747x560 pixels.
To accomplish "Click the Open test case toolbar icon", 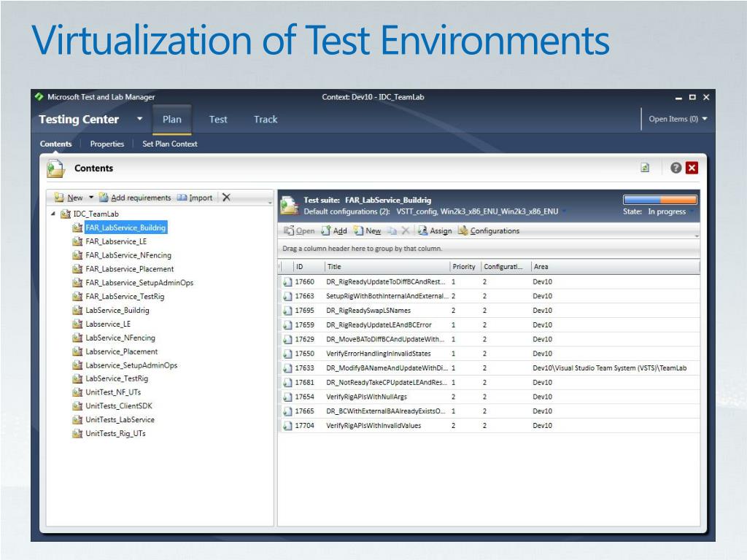I will click(289, 231).
